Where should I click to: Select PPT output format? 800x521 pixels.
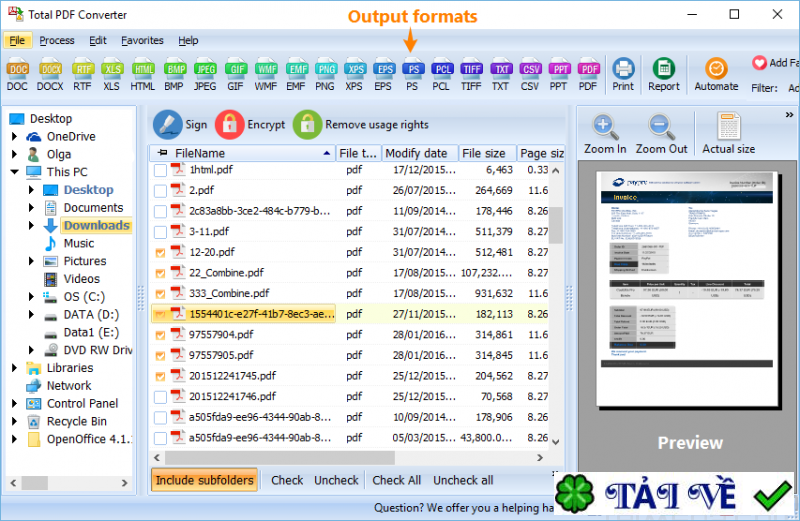[559, 75]
